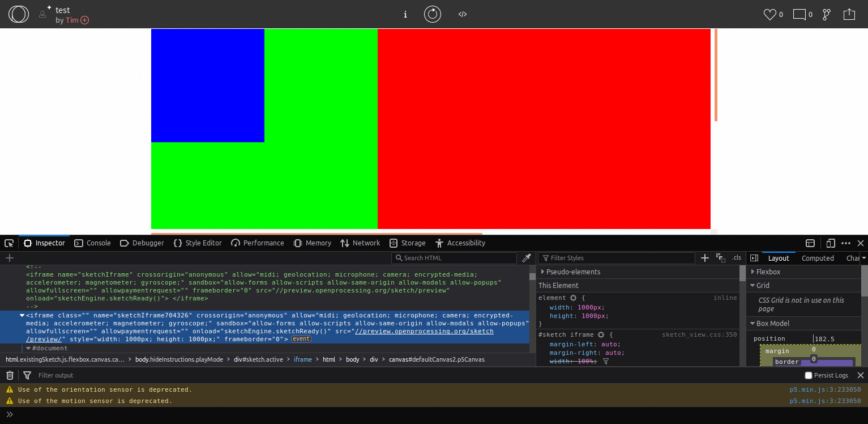868x424 pixels.
Task: Clear the console output with trash icon
Action: pyautogui.click(x=10, y=375)
